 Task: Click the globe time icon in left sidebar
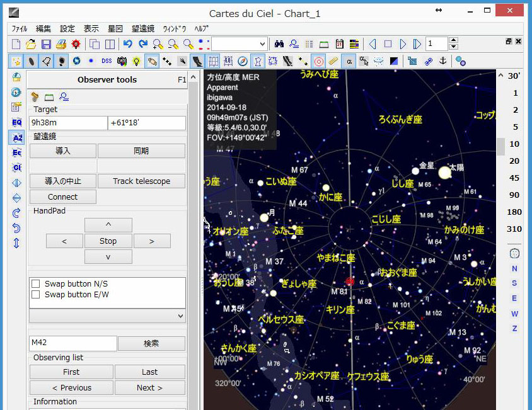coord(16,92)
